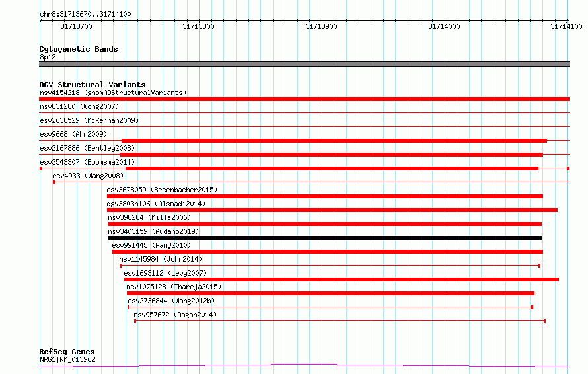The width and height of the screenshot is (588, 374).
Task: Open variant esv4933 (Wang2008) label
Action: point(88,176)
